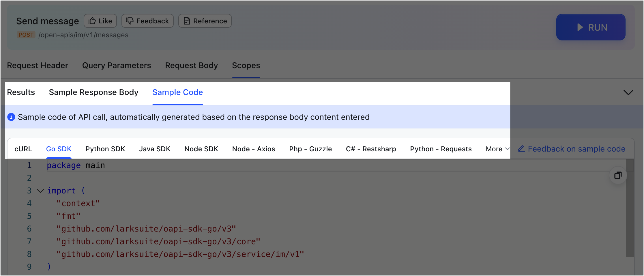This screenshot has width=644, height=276.
Task: Select the Scopes tab
Action: click(x=246, y=65)
